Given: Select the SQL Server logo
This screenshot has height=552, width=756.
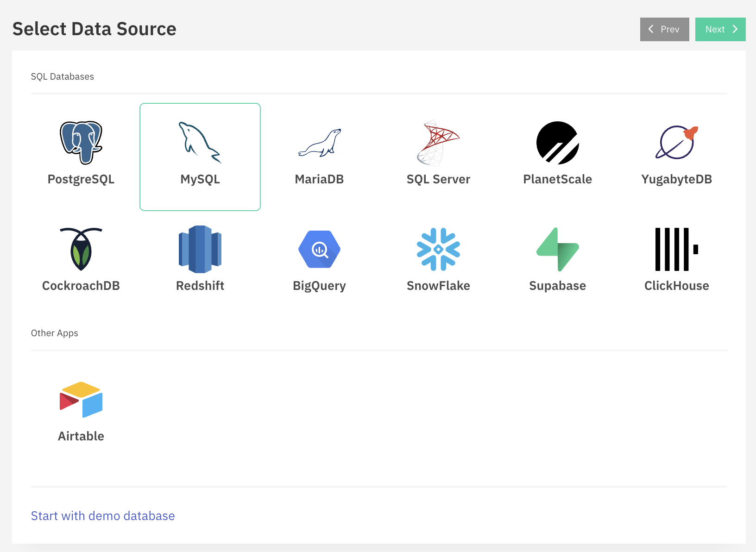Looking at the screenshot, I should [x=438, y=143].
